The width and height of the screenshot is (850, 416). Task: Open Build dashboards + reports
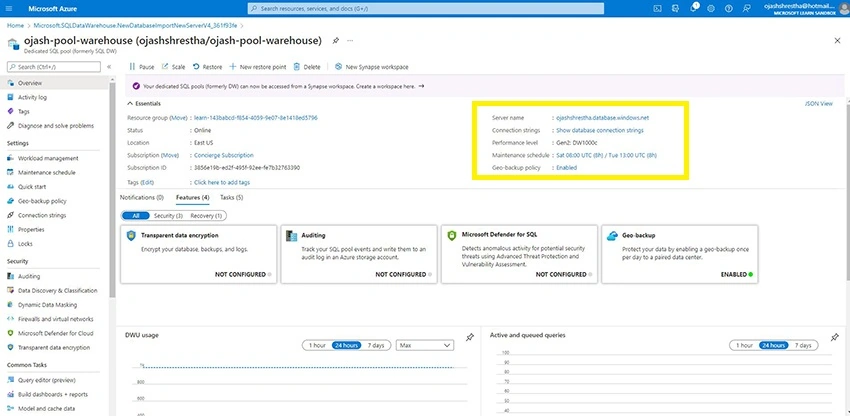[x=54, y=394]
